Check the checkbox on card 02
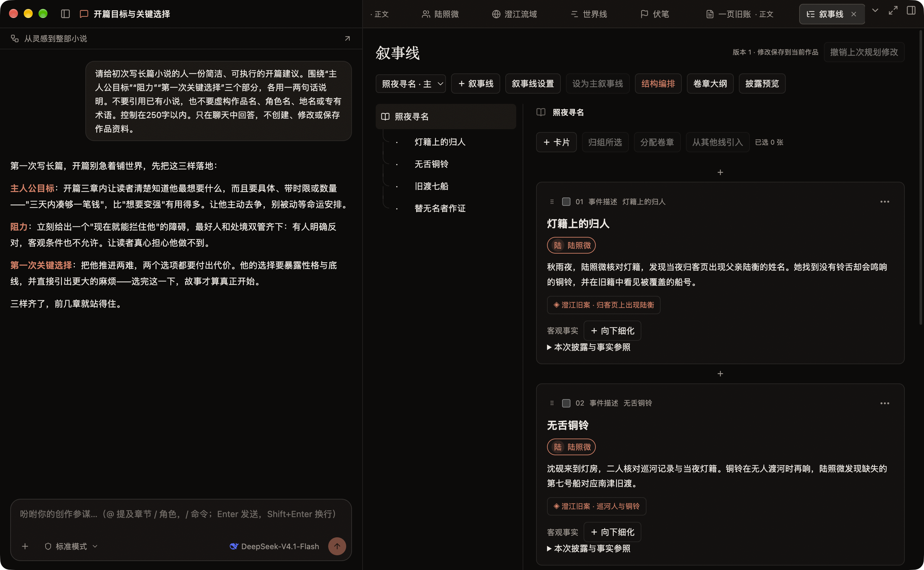 point(566,403)
